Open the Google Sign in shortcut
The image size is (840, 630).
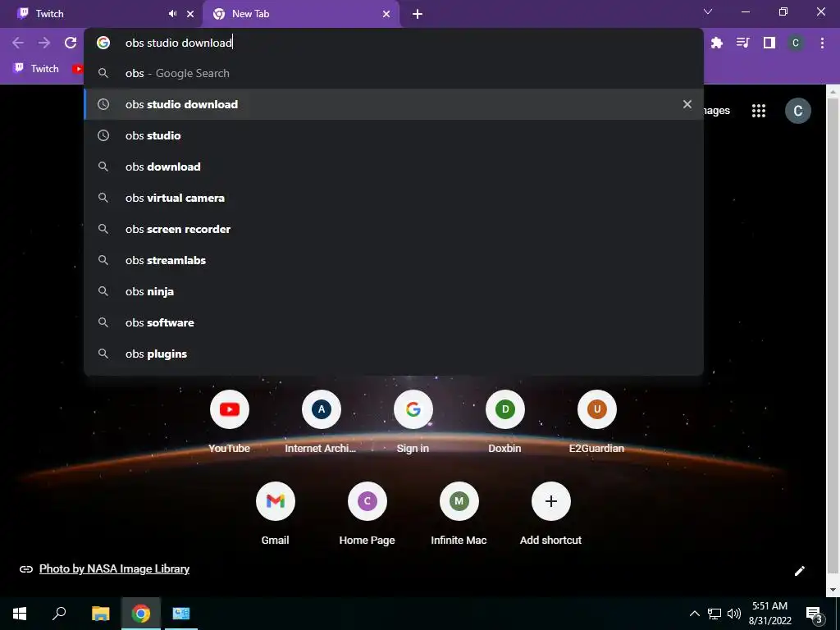413,422
